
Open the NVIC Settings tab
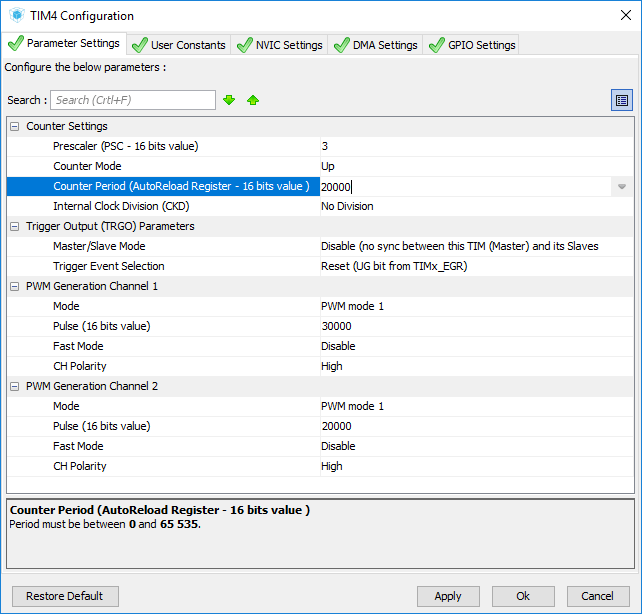click(280, 45)
